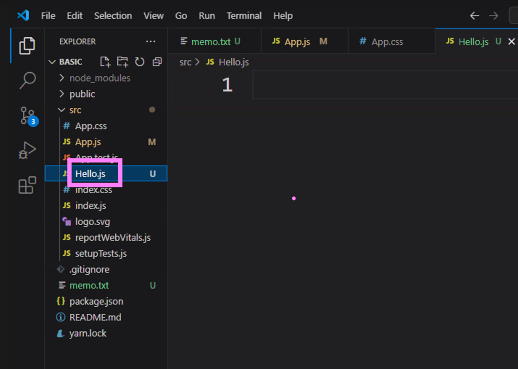Open setupTests.js in the file tree
Image resolution: width=518 pixels, height=369 pixels.
click(x=106, y=254)
